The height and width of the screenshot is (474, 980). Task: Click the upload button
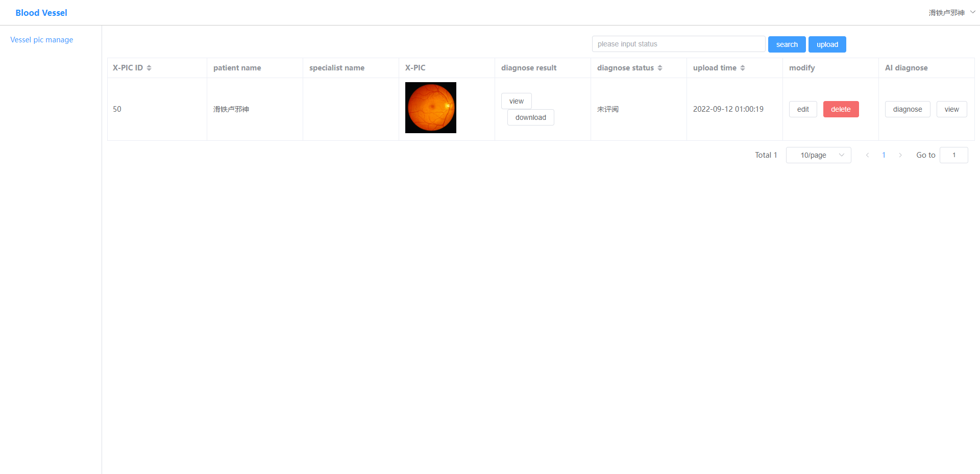[x=827, y=44]
